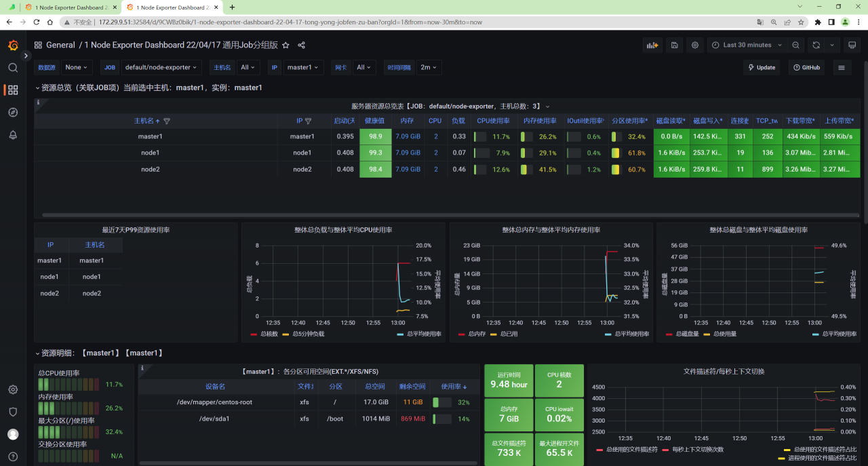The height and width of the screenshot is (466, 868).
Task: Collapse the 资源总览 row section
Action: tap(149, 88)
